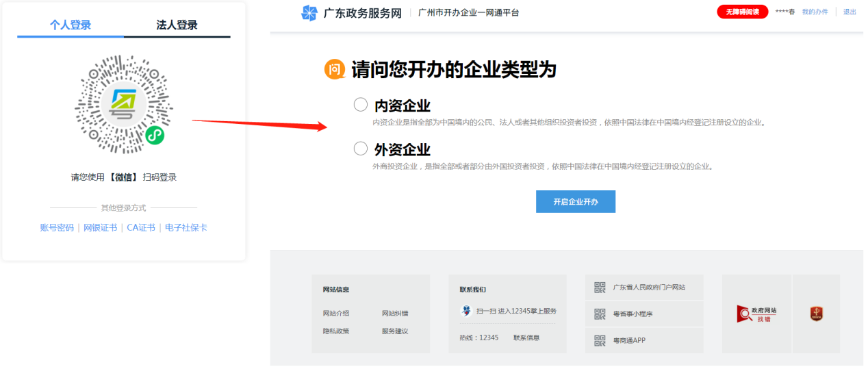Viewport: 868px width, 369px height.
Task: Switch to 个人登录 tab
Action: pyautogui.click(x=71, y=25)
